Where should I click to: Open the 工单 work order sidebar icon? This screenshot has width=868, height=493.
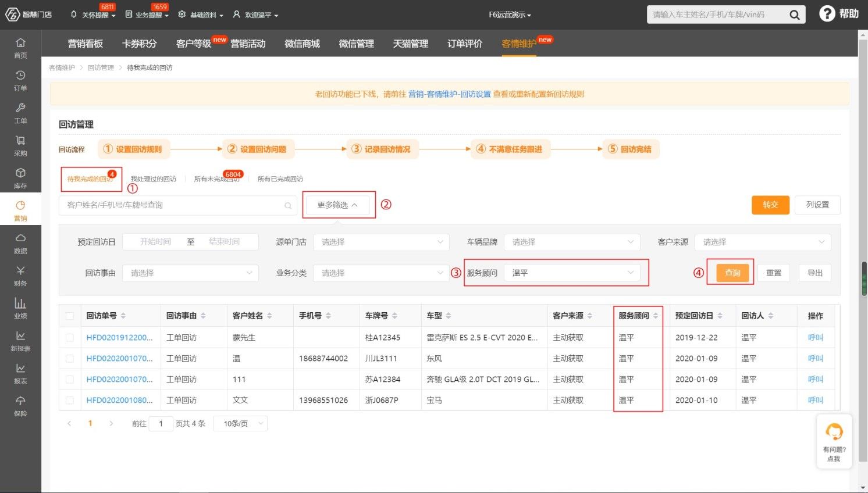pos(20,113)
